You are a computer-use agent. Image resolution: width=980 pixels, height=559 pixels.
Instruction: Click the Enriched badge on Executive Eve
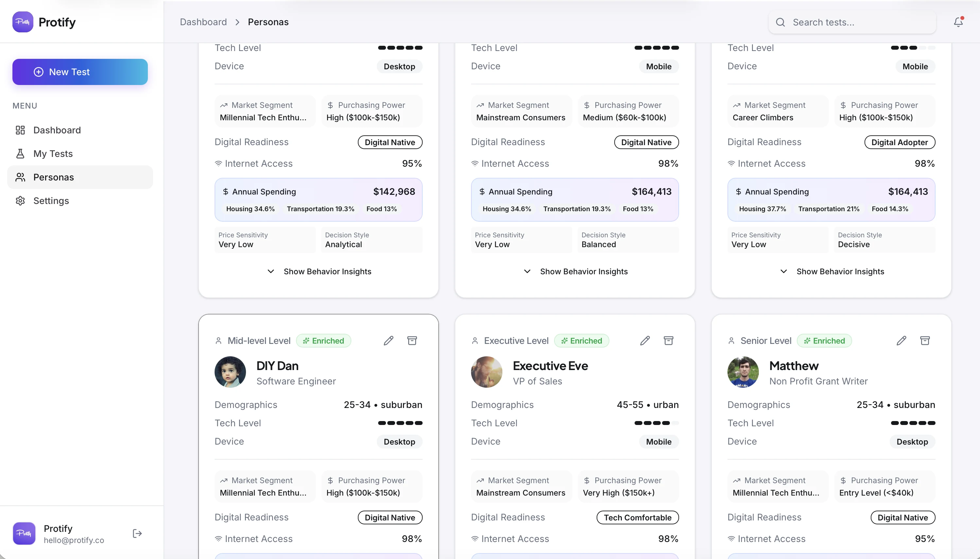[x=581, y=341]
